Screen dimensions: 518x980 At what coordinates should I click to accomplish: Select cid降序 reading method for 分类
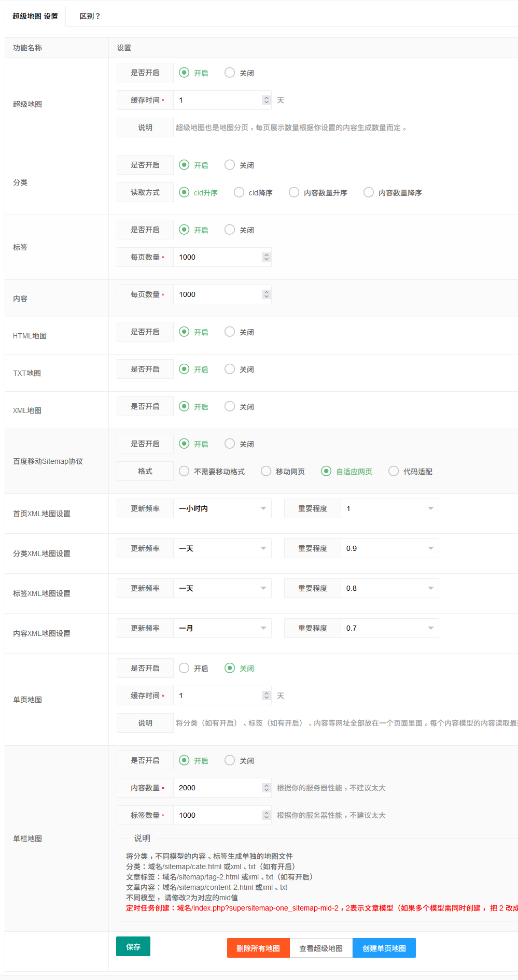tap(239, 192)
